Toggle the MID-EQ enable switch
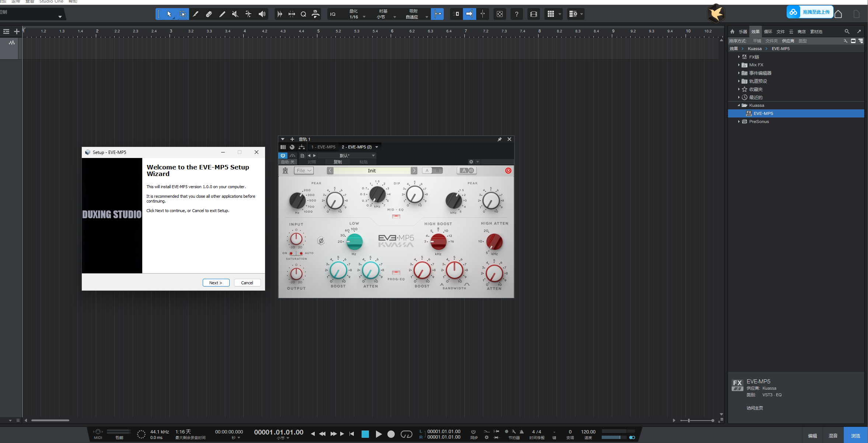 coord(396,216)
